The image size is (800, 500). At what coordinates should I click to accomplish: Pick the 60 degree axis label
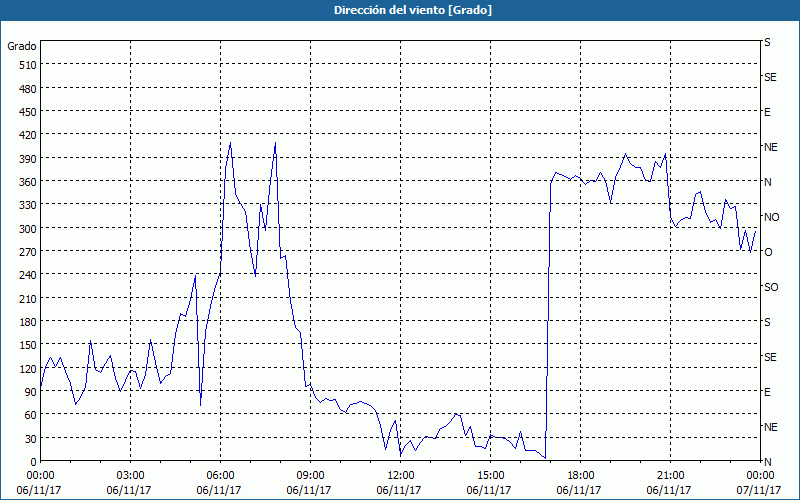(31, 415)
